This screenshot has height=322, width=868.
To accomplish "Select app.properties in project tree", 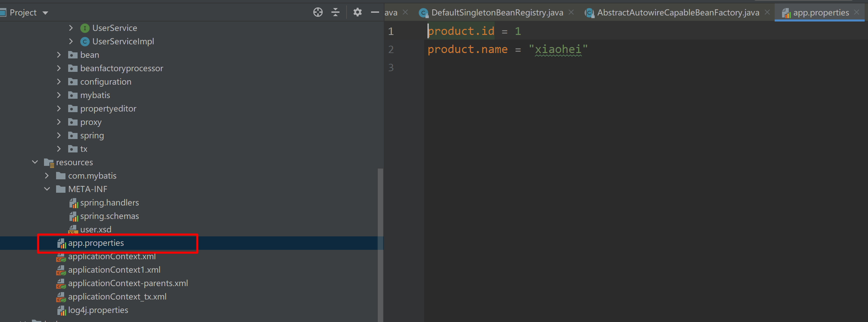I will point(96,243).
